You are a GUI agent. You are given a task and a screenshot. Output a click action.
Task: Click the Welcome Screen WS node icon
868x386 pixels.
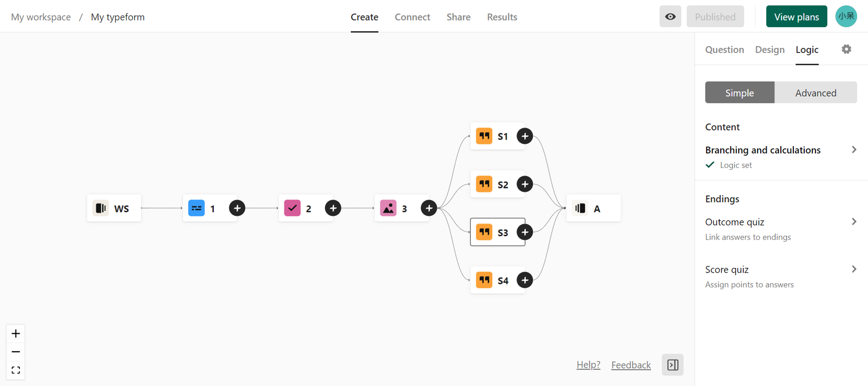point(101,208)
